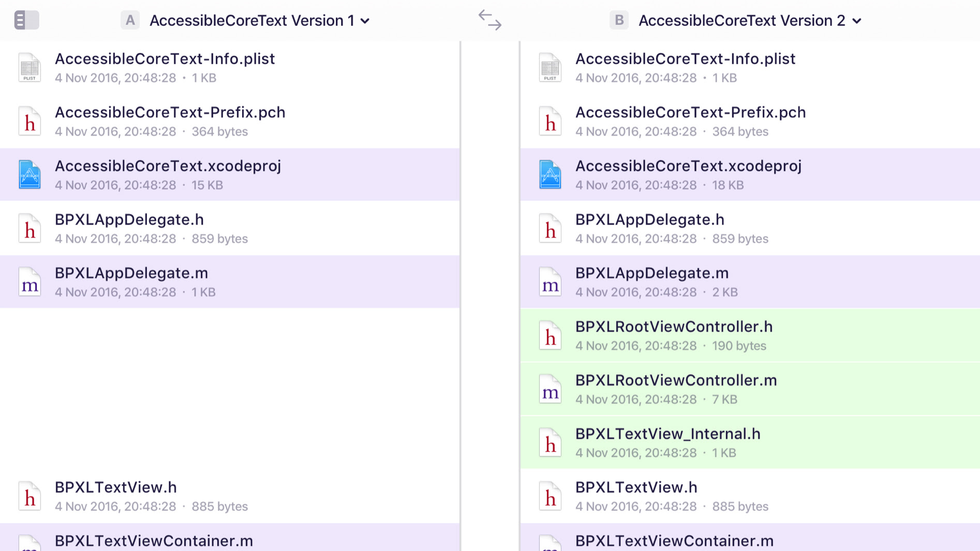Select right BPXLTextViewContainer.m row

click(x=750, y=539)
